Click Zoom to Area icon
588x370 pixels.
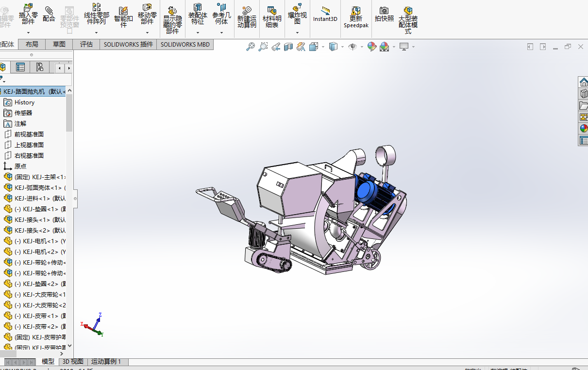coord(263,47)
